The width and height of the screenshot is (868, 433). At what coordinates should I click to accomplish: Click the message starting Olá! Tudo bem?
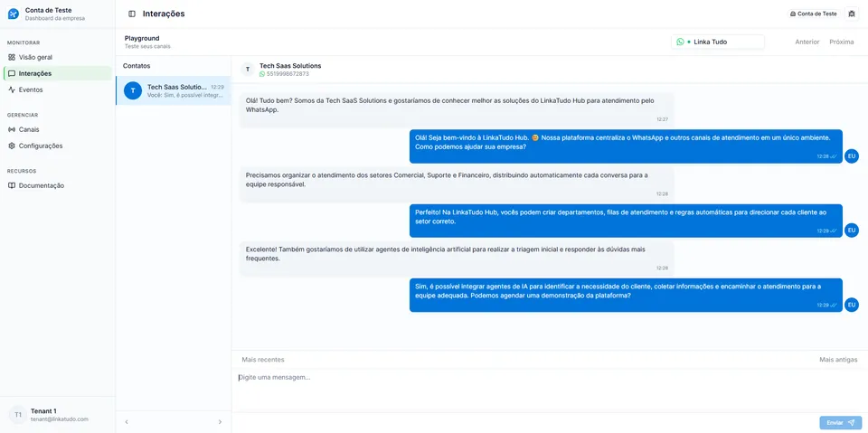click(x=457, y=109)
